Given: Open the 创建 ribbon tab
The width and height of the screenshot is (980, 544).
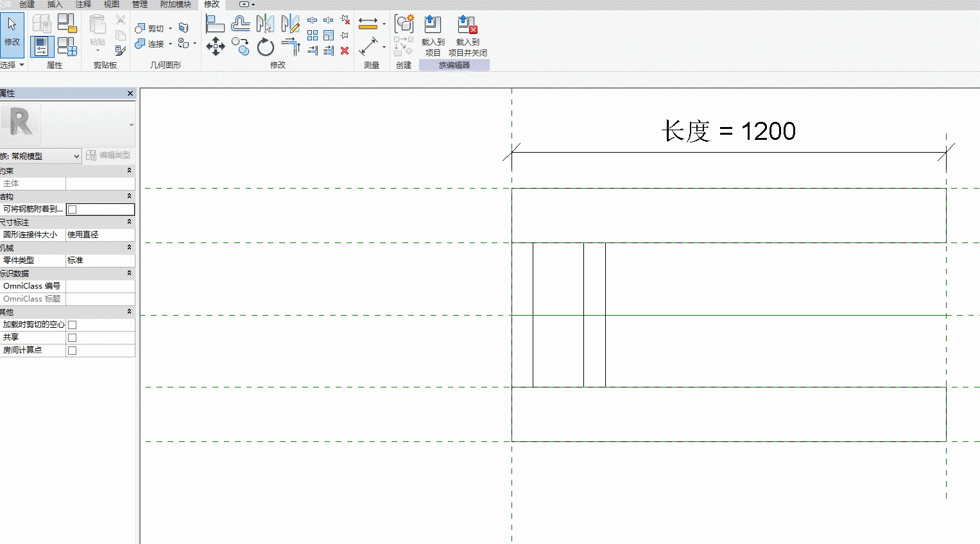Looking at the screenshot, I should [27, 4].
